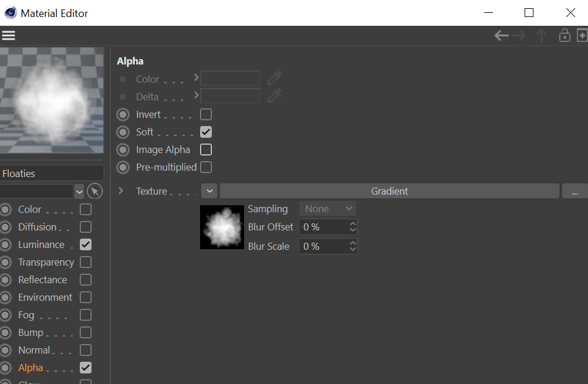Enable the Bump channel checkbox

click(86, 332)
